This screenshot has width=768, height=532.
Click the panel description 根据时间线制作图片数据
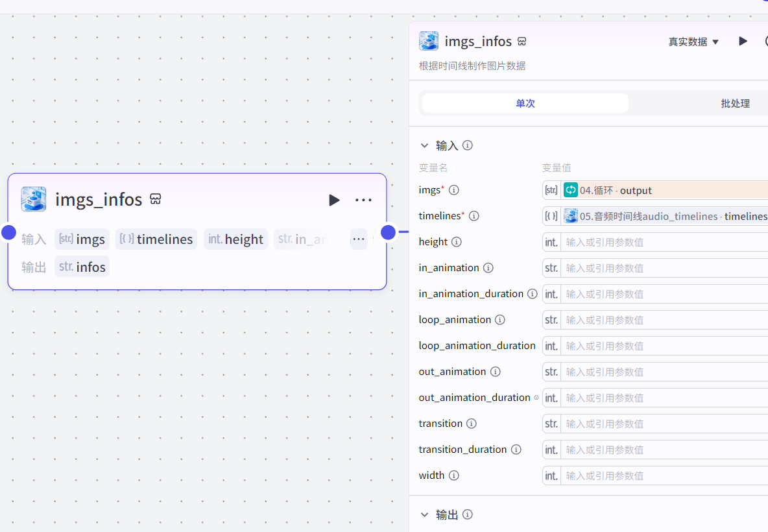click(472, 66)
